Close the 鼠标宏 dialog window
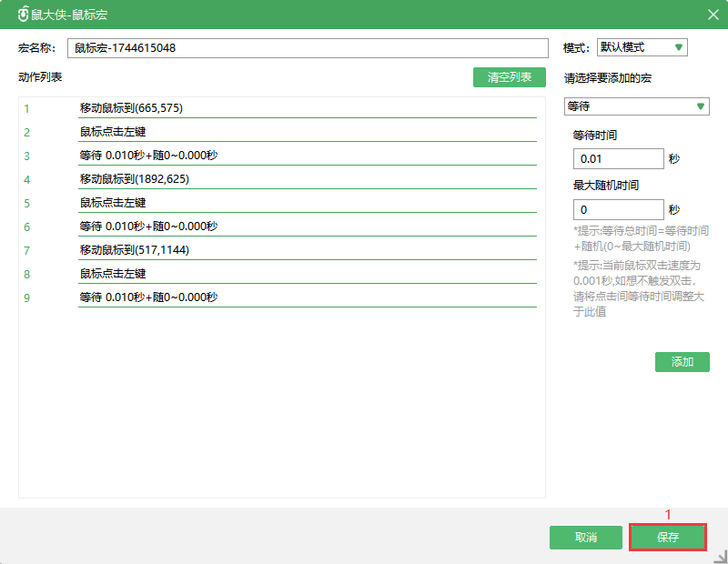 pyautogui.click(x=713, y=15)
